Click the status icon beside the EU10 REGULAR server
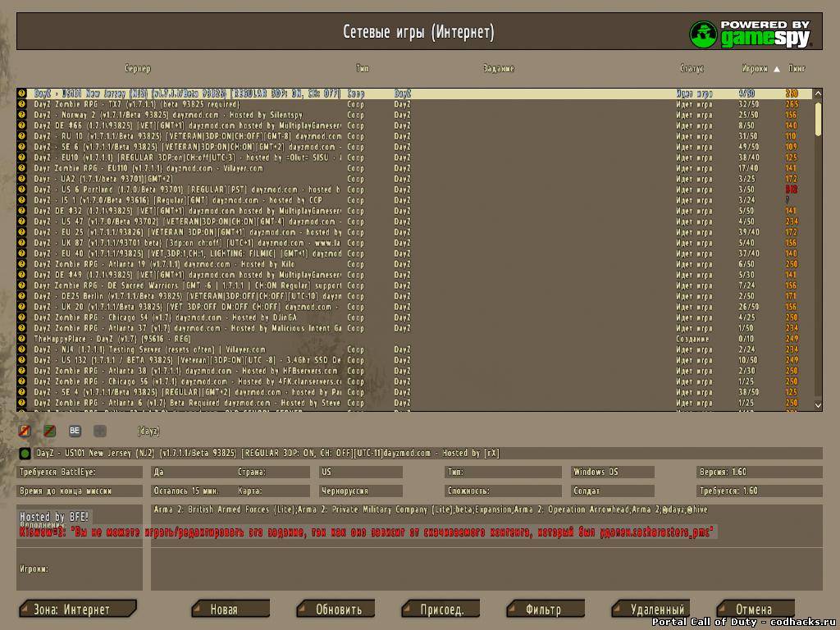Screen dimensions: 840x630 tap(21, 157)
